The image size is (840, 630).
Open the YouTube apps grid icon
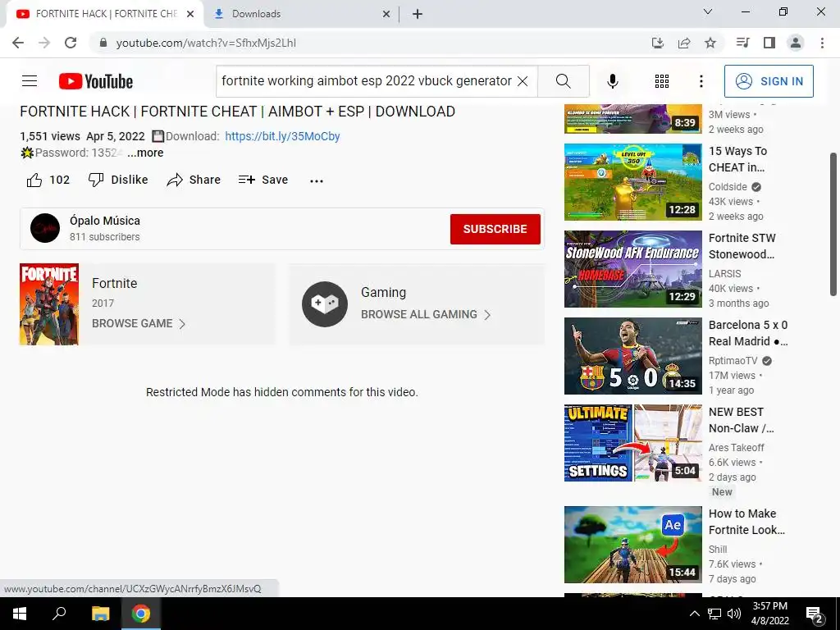[662, 81]
